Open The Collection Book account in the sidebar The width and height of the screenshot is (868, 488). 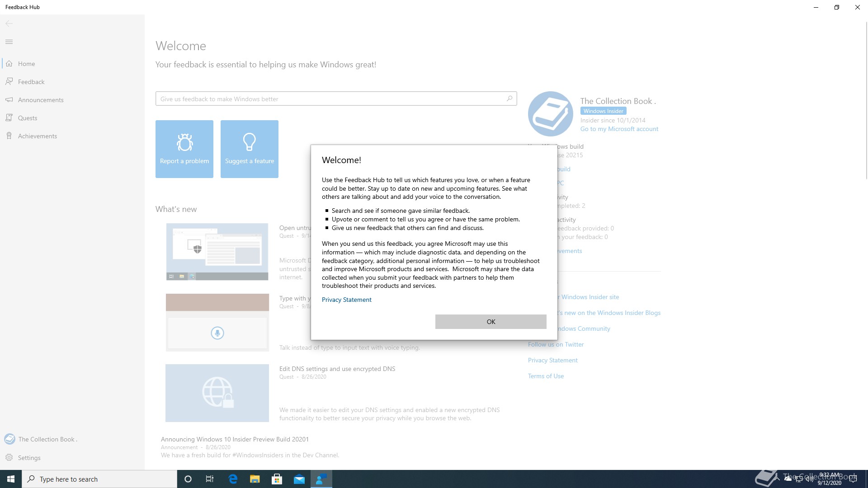pos(72,439)
